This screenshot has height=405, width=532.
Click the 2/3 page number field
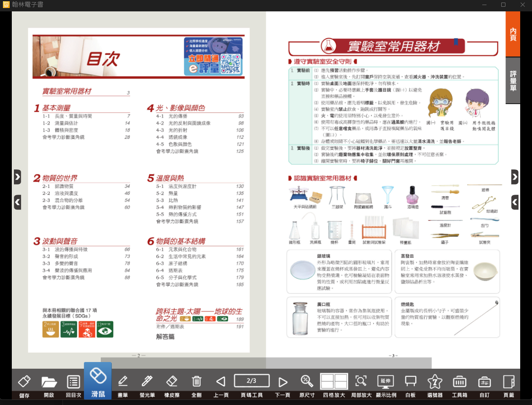pyautogui.click(x=252, y=381)
